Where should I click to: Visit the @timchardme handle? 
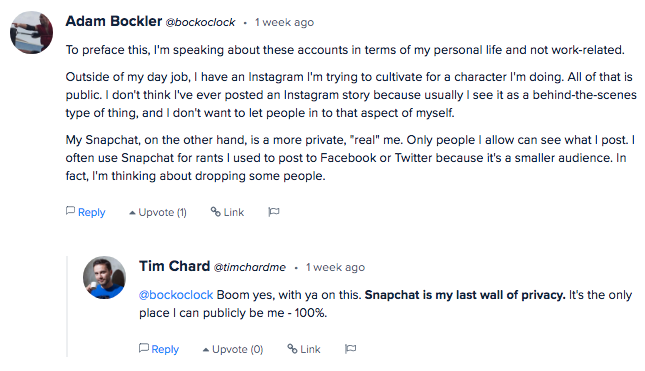point(250,267)
